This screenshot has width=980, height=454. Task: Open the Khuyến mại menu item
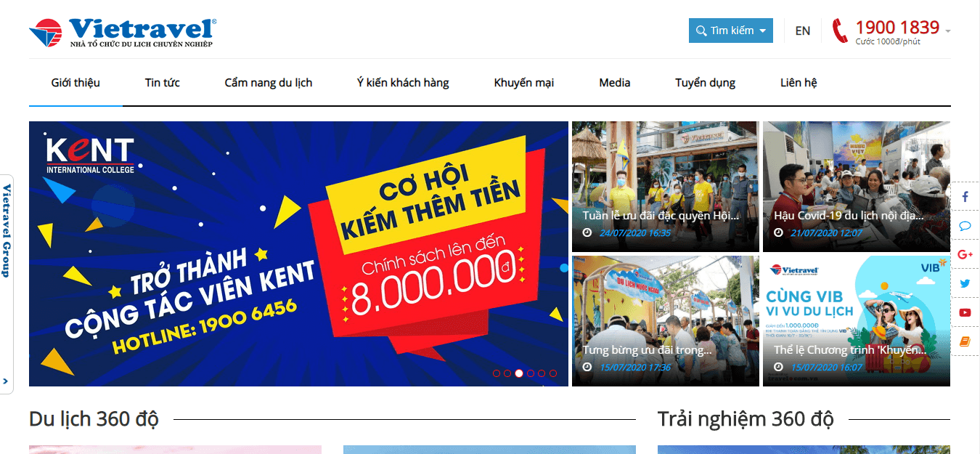524,83
